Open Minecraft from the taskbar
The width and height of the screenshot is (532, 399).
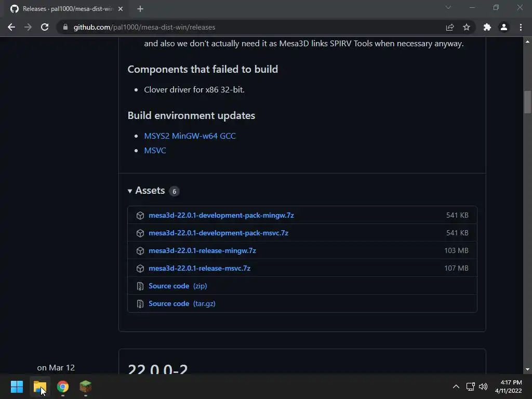[86, 387]
